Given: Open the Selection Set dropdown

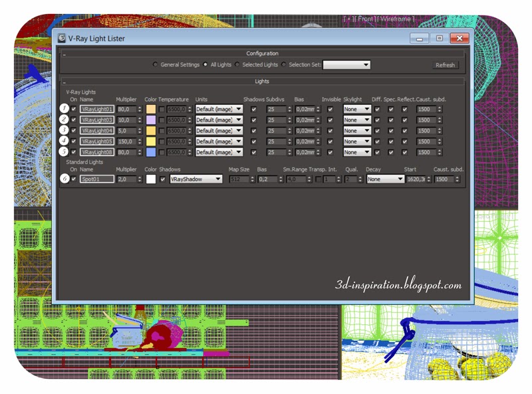Looking at the screenshot, I should 346,64.
